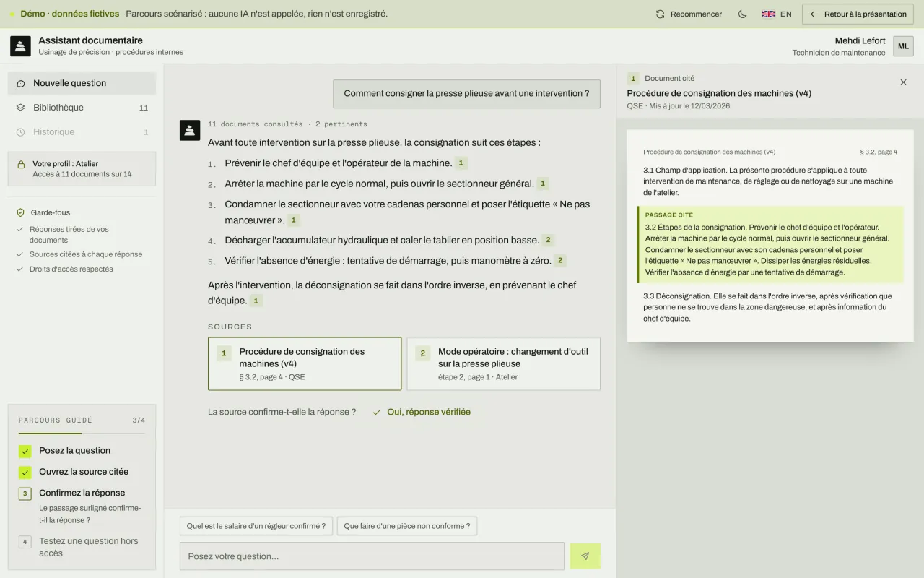Open citation 1 after 'Ne pas manœuvrer'
The width and height of the screenshot is (924, 578).
pos(293,220)
